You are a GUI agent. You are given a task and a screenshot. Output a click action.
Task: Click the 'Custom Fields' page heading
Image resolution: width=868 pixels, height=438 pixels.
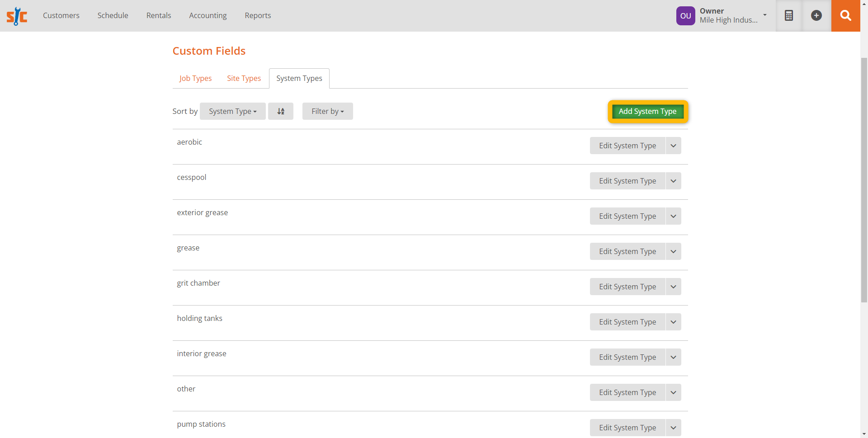click(209, 51)
